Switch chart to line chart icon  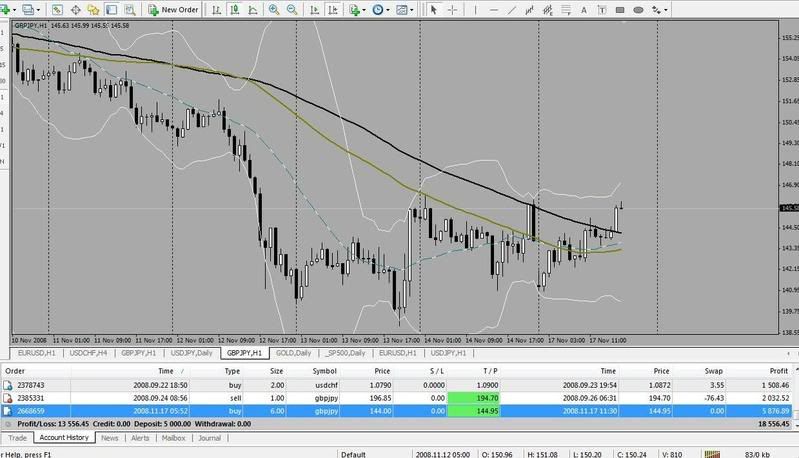click(x=250, y=9)
